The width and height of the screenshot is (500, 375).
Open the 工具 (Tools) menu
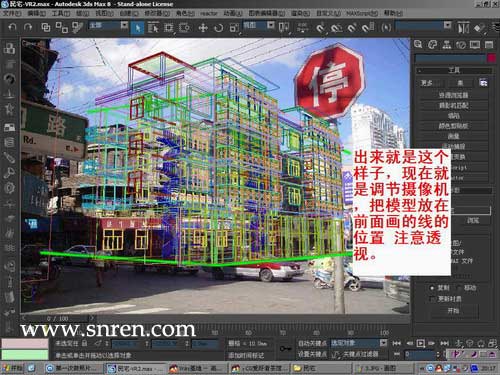click(61, 13)
